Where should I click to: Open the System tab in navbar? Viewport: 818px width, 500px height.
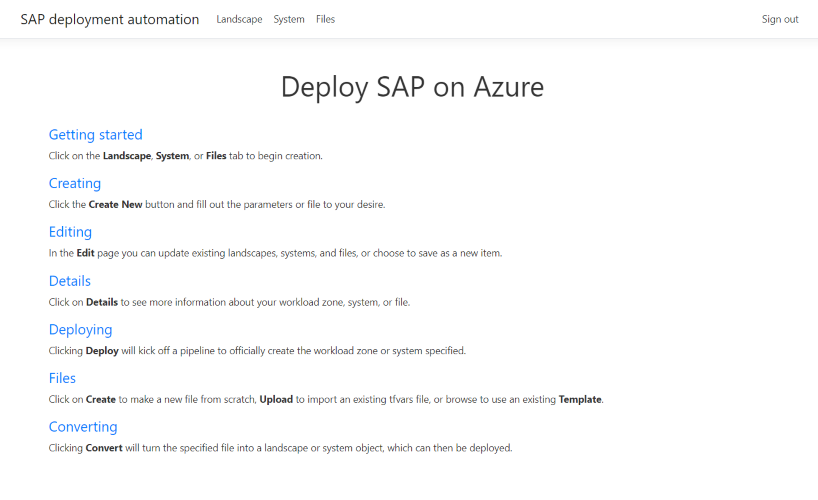289,19
